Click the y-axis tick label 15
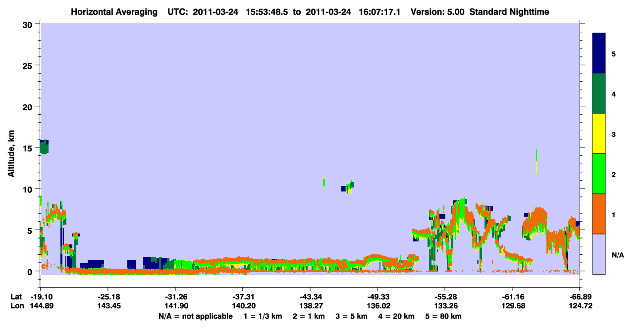Image resolution: width=644 pixels, height=330 pixels. click(x=29, y=148)
